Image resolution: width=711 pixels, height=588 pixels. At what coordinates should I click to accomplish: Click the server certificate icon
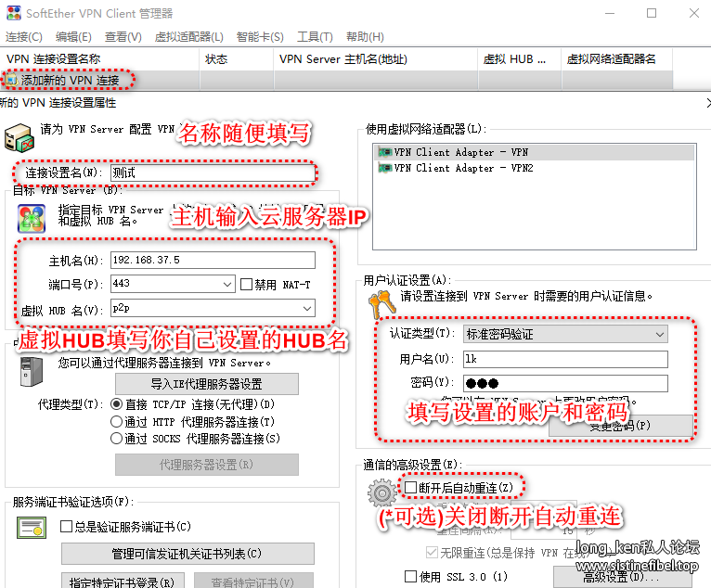pos(32,528)
